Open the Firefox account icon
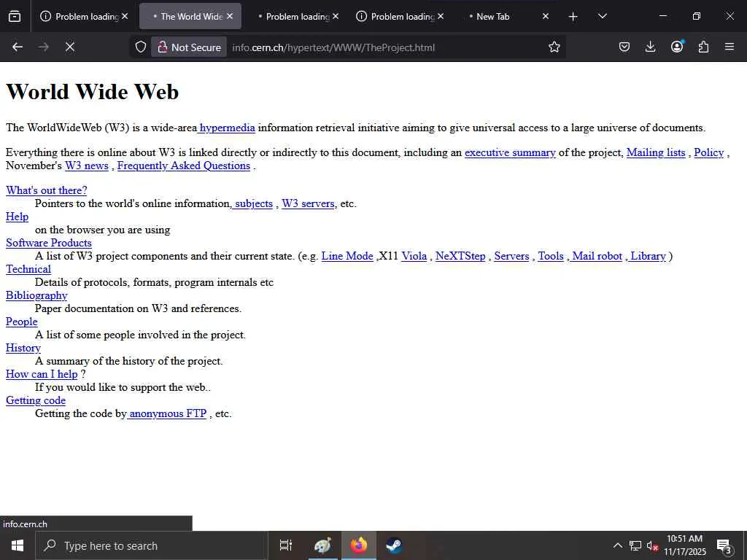 tap(677, 47)
